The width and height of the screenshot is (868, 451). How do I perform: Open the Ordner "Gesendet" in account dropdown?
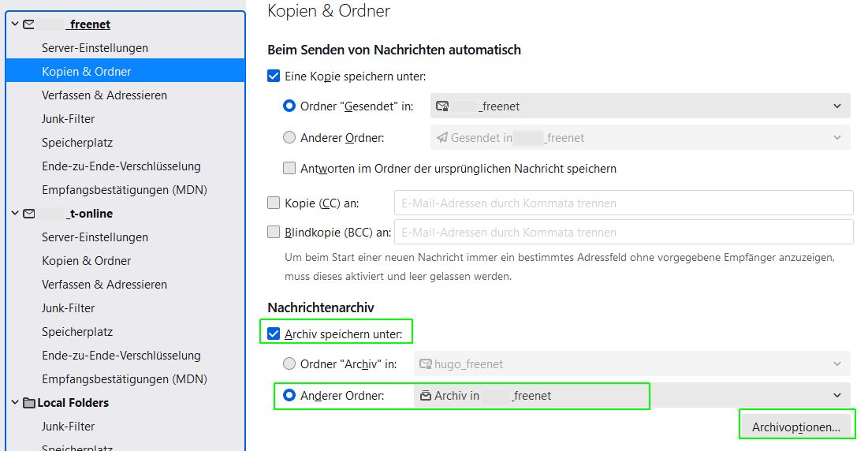click(x=639, y=106)
